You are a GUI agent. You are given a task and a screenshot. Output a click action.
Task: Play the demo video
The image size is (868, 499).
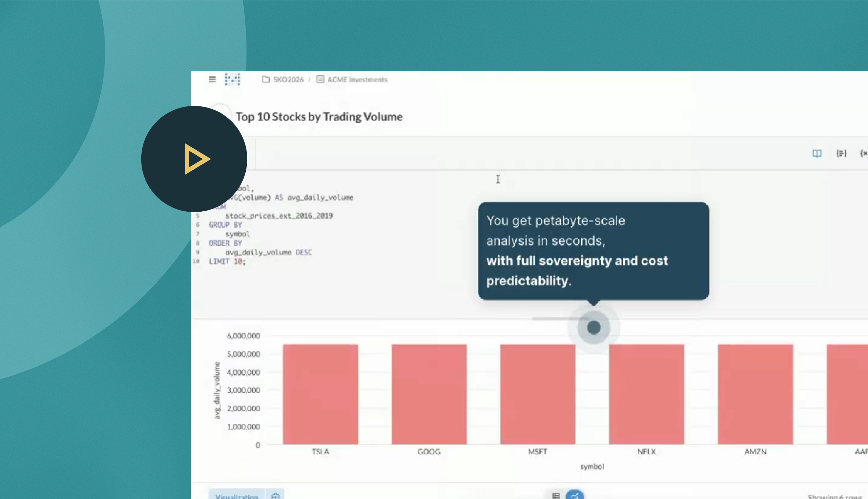(x=194, y=159)
